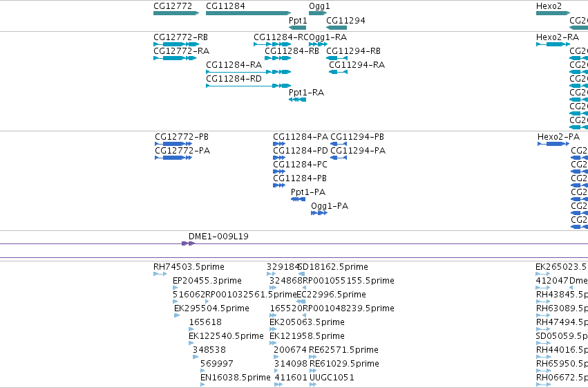Open the RH65950 EST label
This screenshot has width=588, height=388.
click(562, 364)
